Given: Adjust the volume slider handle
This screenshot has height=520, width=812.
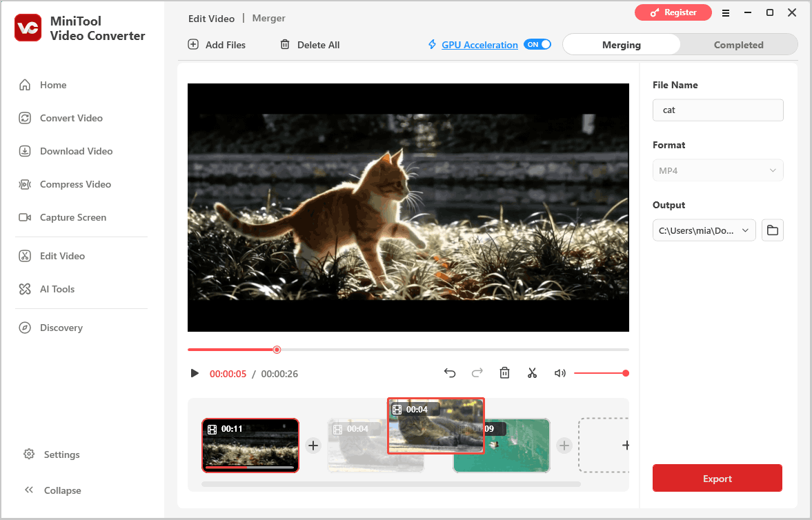Looking at the screenshot, I should (x=626, y=373).
